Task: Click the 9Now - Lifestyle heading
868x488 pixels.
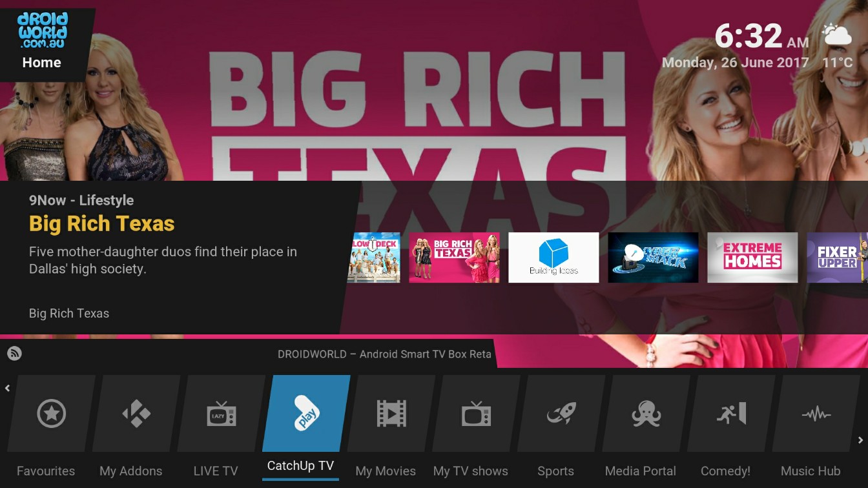Action: coord(81,200)
